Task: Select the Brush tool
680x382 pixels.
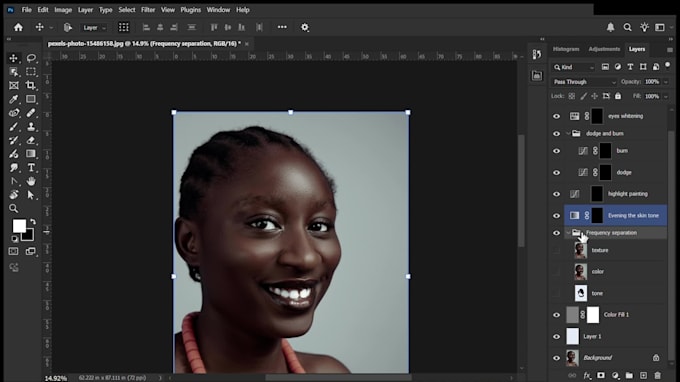Action: tap(13, 127)
